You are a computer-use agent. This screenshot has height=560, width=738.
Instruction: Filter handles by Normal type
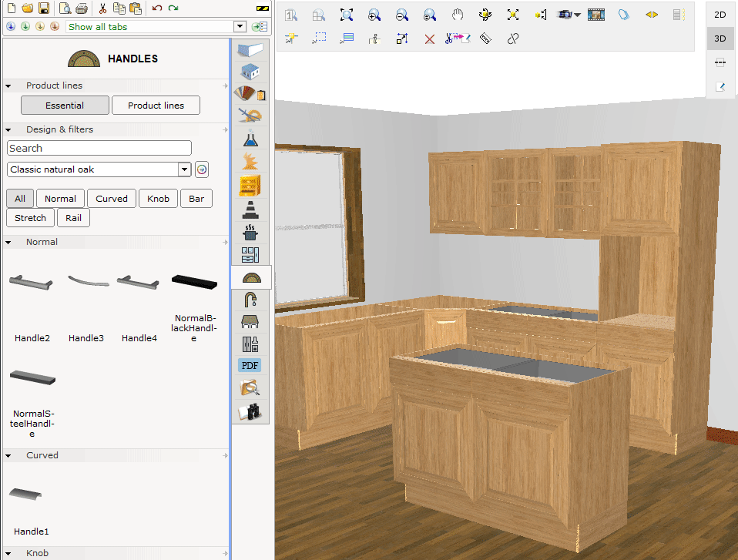click(x=60, y=199)
